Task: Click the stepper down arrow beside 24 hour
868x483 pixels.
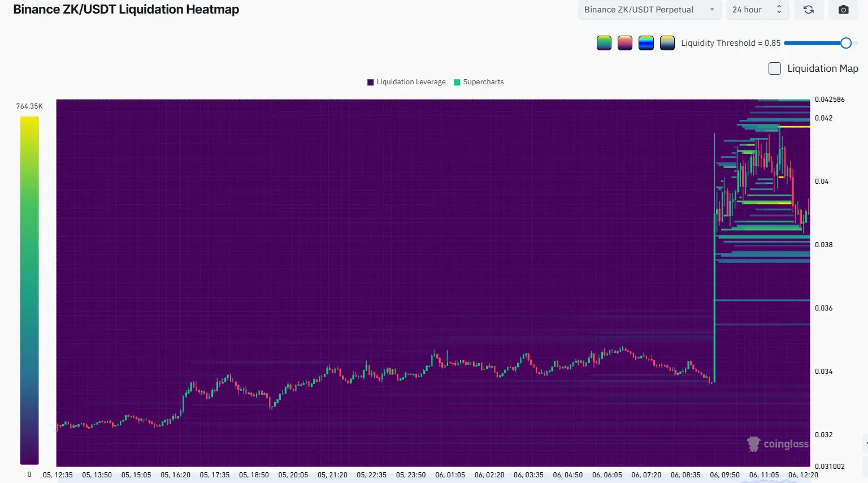Action: [778, 14]
